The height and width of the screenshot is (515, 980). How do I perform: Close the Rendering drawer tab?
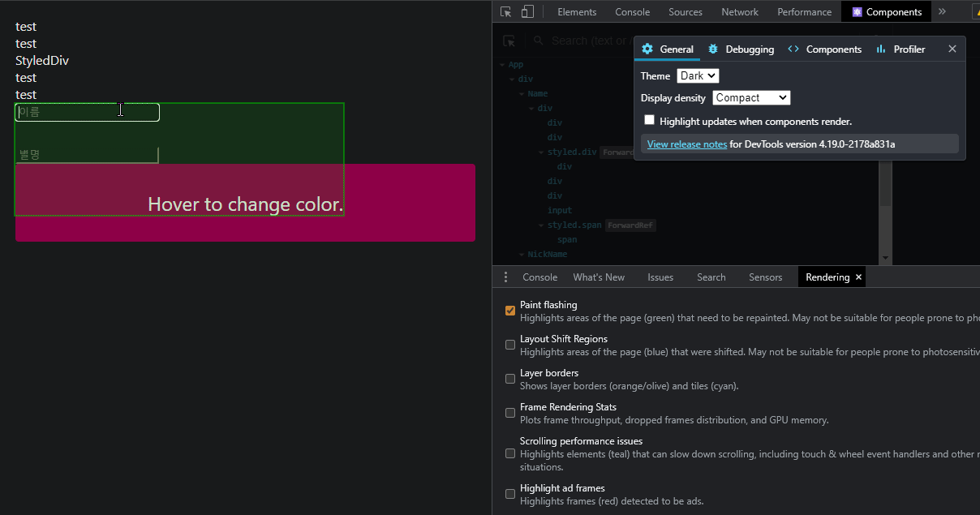tap(858, 277)
